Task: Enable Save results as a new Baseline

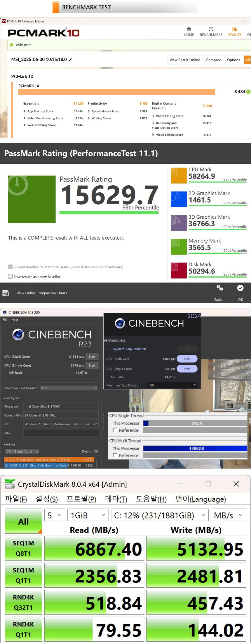Action: pyautogui.click(x=11, y=276)
